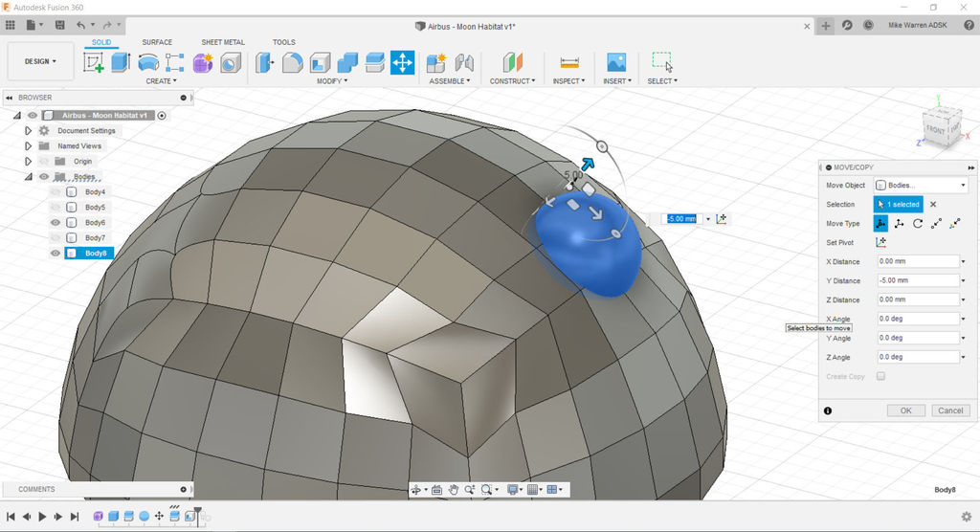Switch to the Tools tab

point(283,42)
